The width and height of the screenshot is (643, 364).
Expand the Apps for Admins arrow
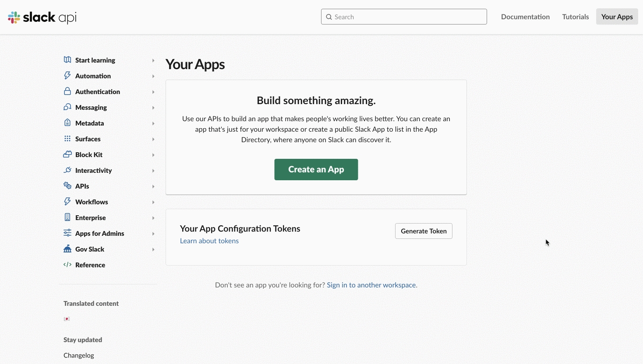(x=153, y=234)
